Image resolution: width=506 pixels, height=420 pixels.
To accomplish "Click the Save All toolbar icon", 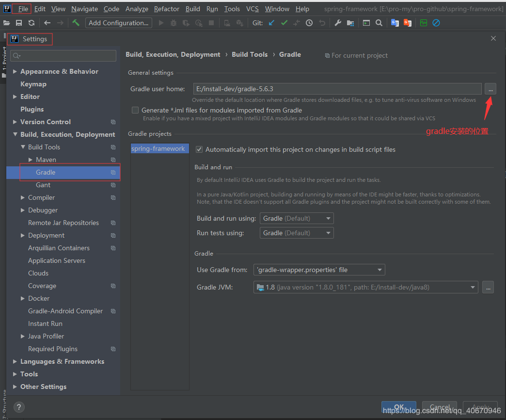I will pos(19,23).
